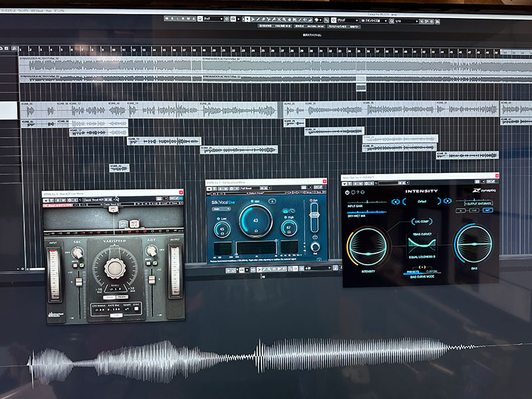532x399 pixels.
Task: Go to previous preset in Intensity plugin
Action: (x=395, y=201)
